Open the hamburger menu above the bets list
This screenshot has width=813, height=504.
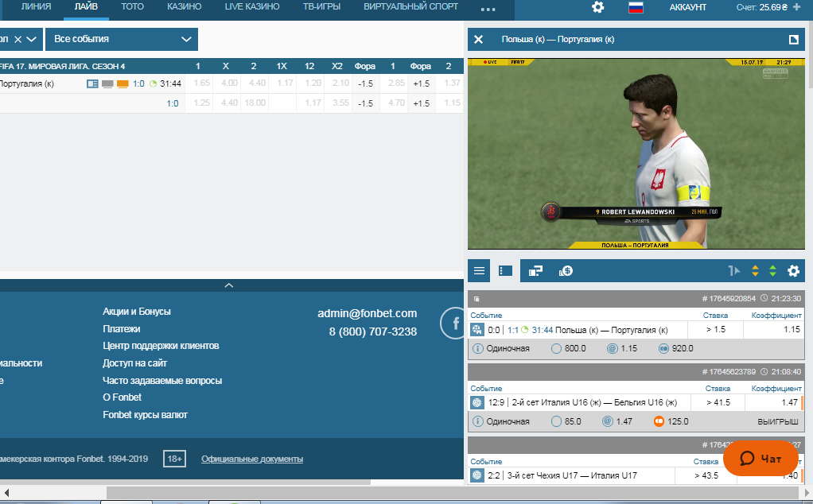tap(479, 271)
